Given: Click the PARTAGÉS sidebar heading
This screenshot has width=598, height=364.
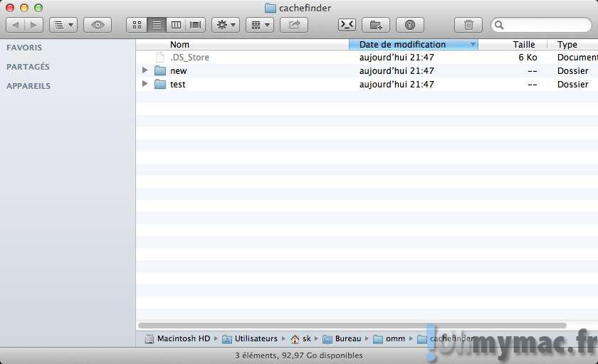Looking at the screenshot, I should [28, 67].
